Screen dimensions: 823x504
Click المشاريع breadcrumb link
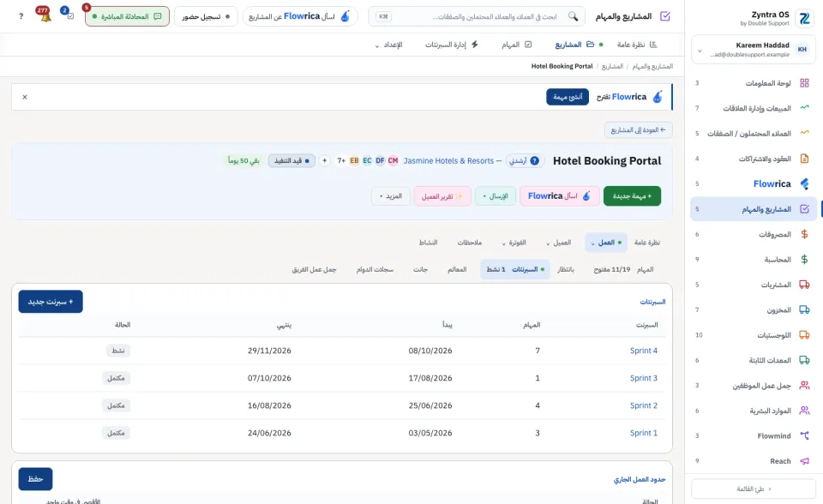(612, 66)
